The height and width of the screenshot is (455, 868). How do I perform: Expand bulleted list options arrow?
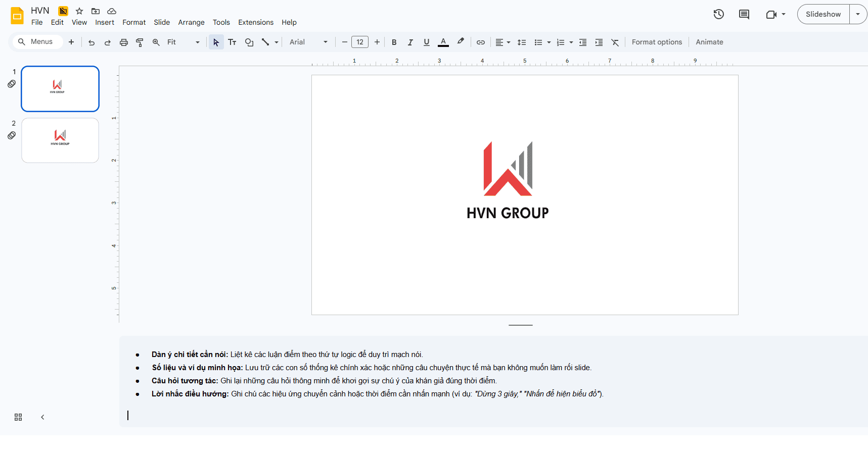coord(549,42)
